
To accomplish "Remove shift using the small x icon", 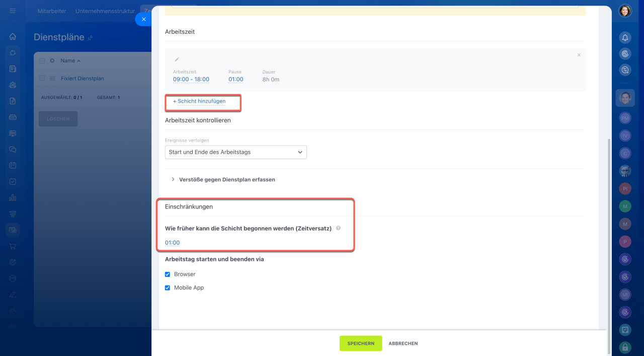I will pyautogui.click(x=579, y=55).
